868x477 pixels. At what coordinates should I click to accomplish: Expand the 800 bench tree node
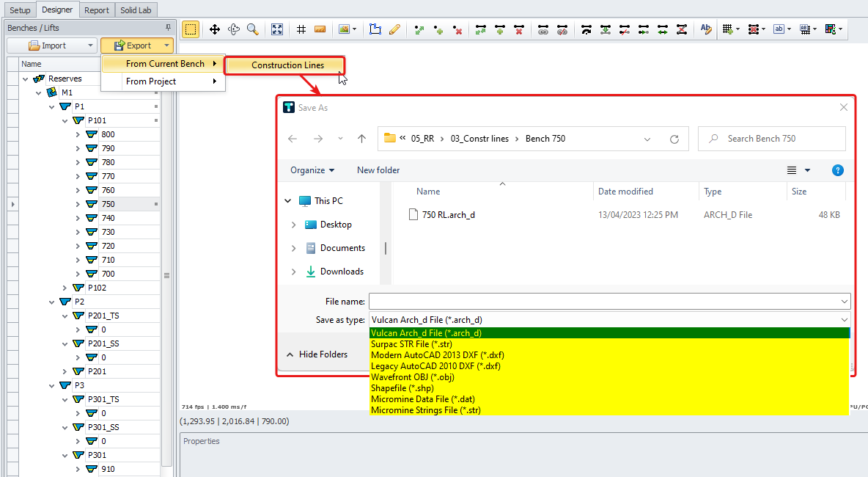click(78, 134)
